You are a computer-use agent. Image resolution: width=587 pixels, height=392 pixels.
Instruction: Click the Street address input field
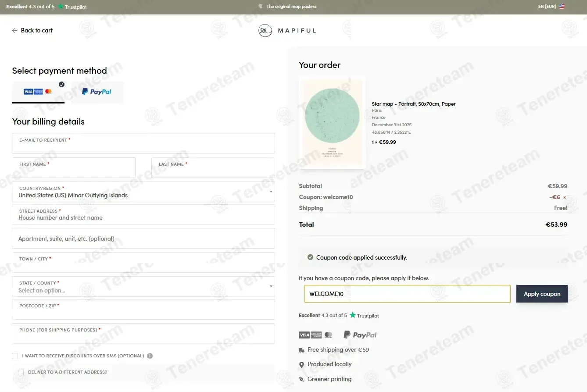143,214
